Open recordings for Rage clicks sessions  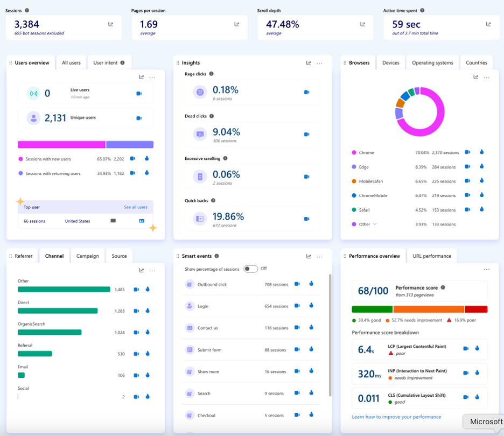coord(307,92)
